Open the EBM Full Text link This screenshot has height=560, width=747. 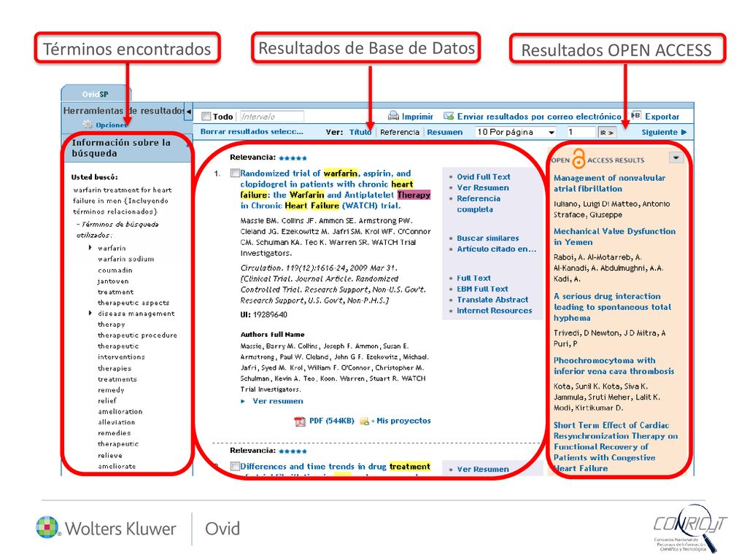[x=482, y=289]
